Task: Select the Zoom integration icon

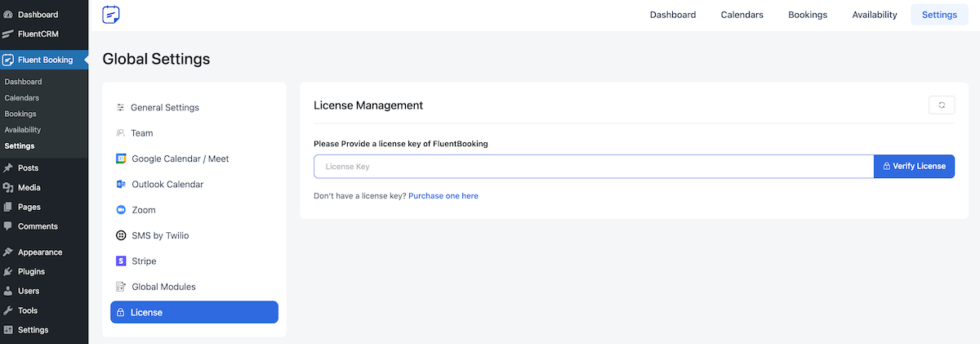Action: coord(121,210)
